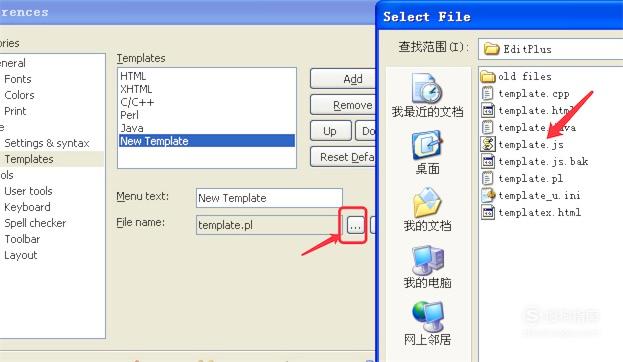This screenshot has width=623, height=362.
Task: Select the templatex.html file icon
Action: coord(488,212)
